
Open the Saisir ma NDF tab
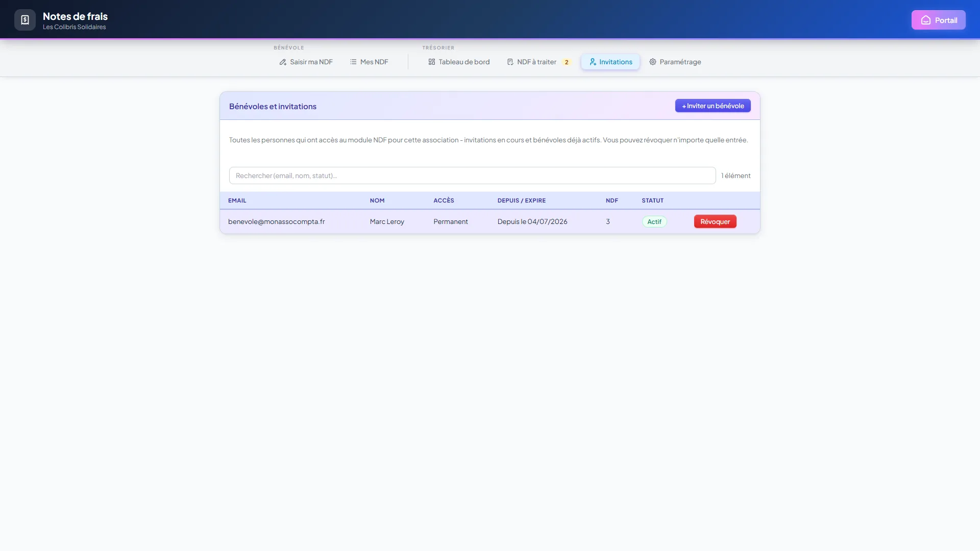point(306,62)
